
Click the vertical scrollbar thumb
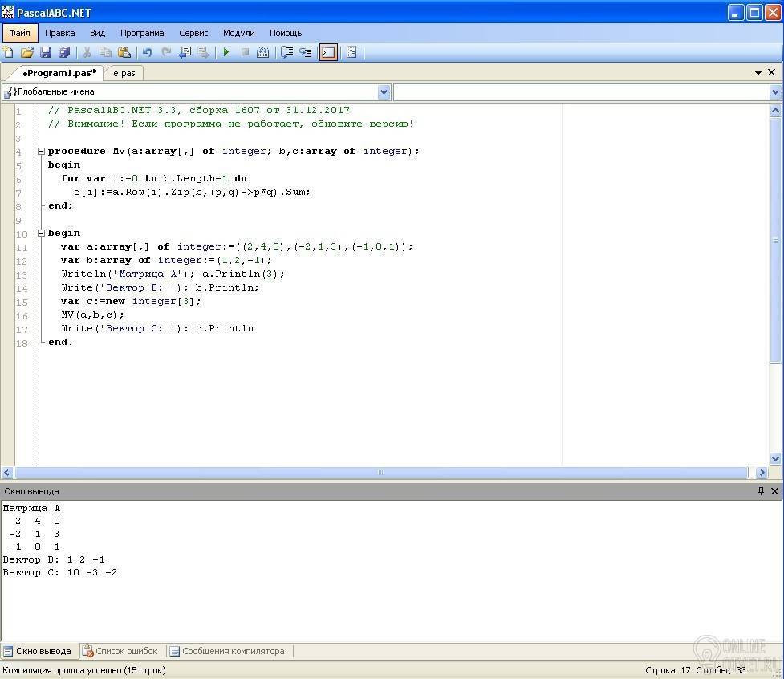click(775, 240)
